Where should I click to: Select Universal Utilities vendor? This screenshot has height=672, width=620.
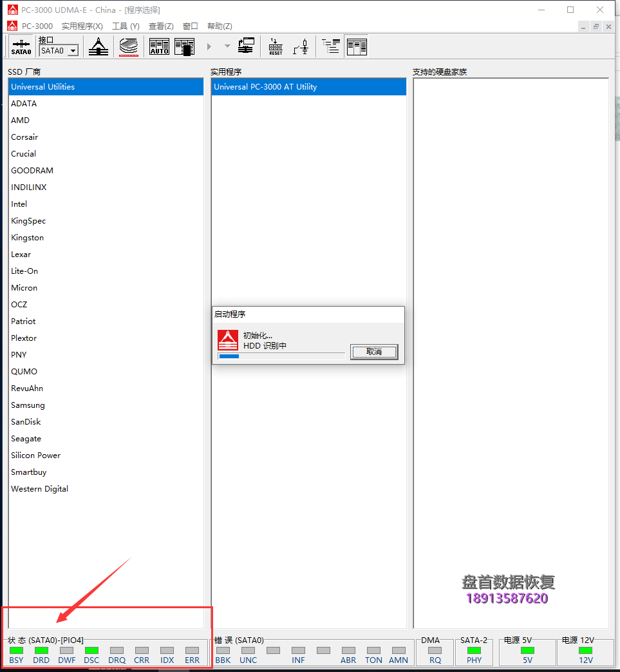[106, 86]
